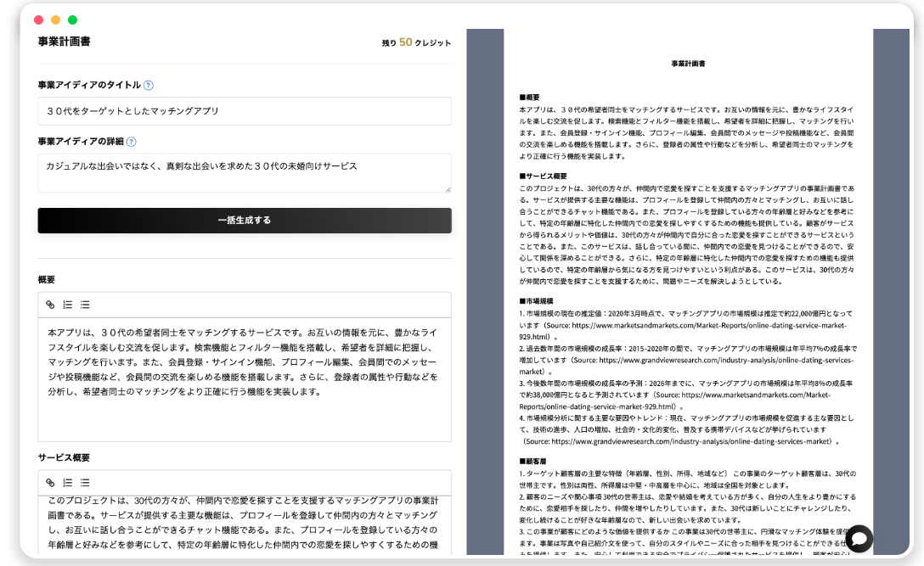Viewport: 924px width, 566px height.
Task: Click the ■市場規模 heading in preview
Action: 536,301
